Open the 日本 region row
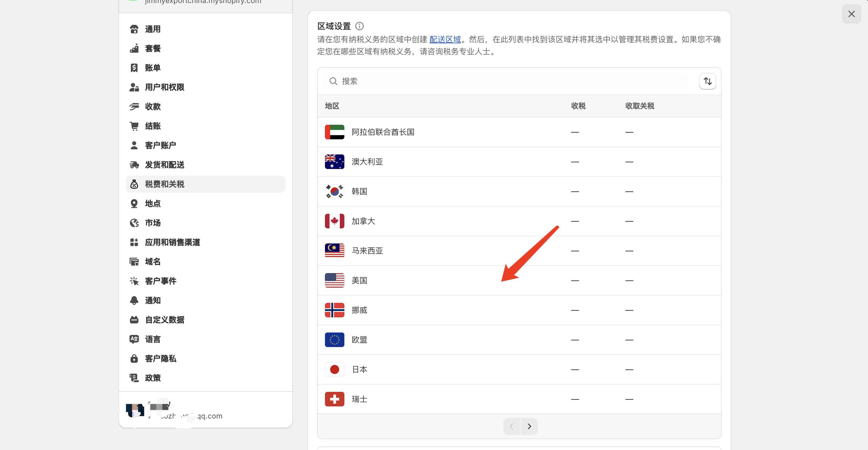Viewport: 868px width, 450px height. coord(519,369)
